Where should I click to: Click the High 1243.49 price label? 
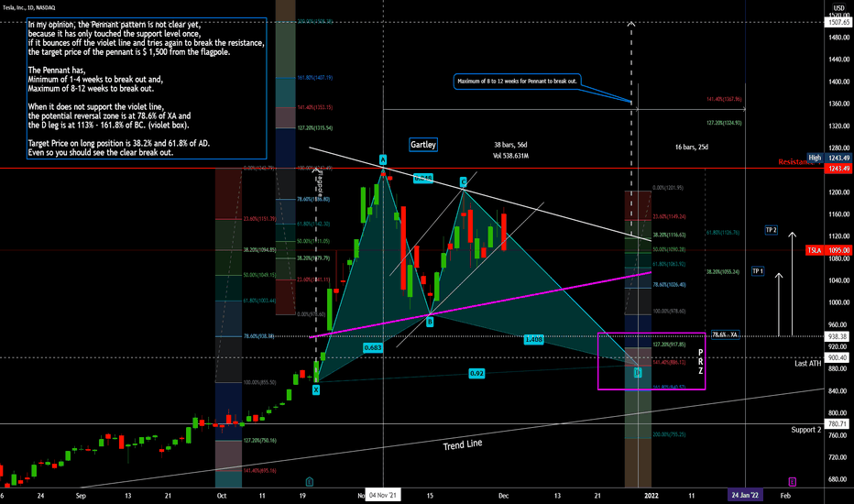coord(829,158)
